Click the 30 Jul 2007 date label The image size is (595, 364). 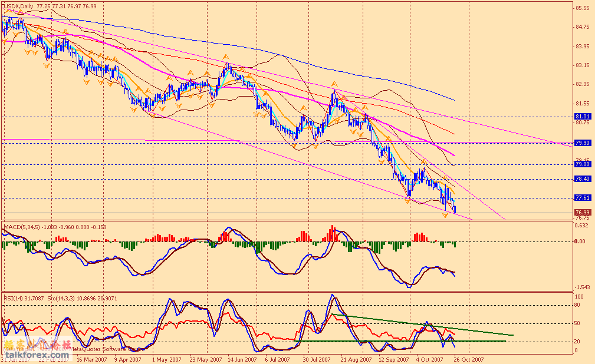tap(315, 358)
